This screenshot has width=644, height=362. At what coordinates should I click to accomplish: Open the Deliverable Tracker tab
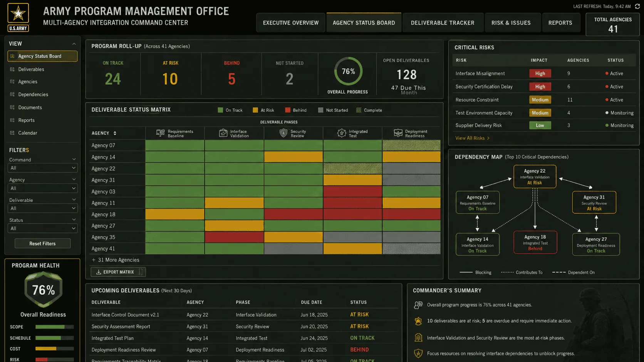tap(443, 23)
